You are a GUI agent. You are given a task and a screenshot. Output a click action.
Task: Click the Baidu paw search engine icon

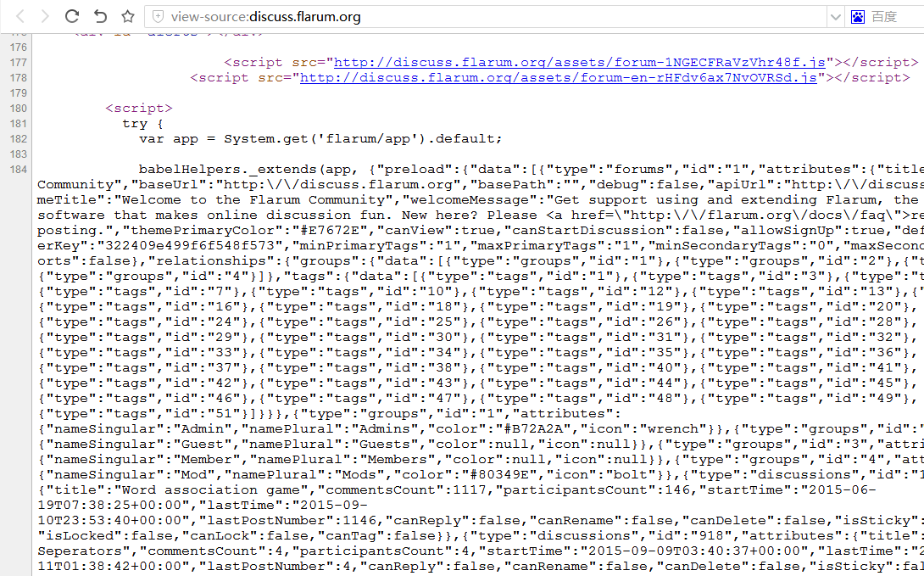tap(858, 16)
